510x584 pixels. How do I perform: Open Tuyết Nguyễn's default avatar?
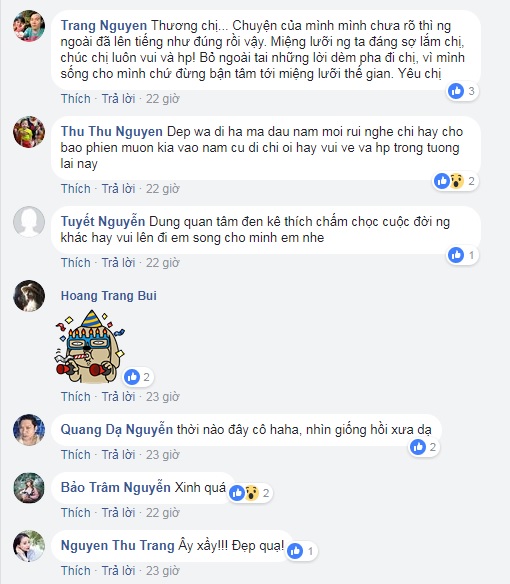tap(29, 222)
